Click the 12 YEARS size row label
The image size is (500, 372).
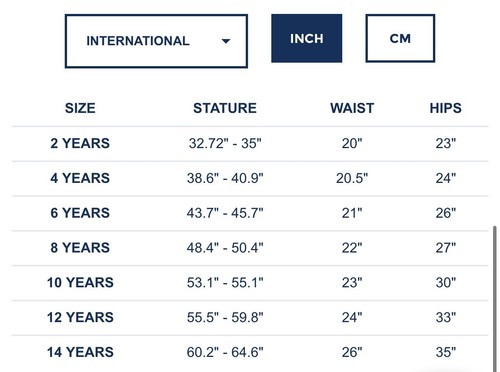point(80,317)
